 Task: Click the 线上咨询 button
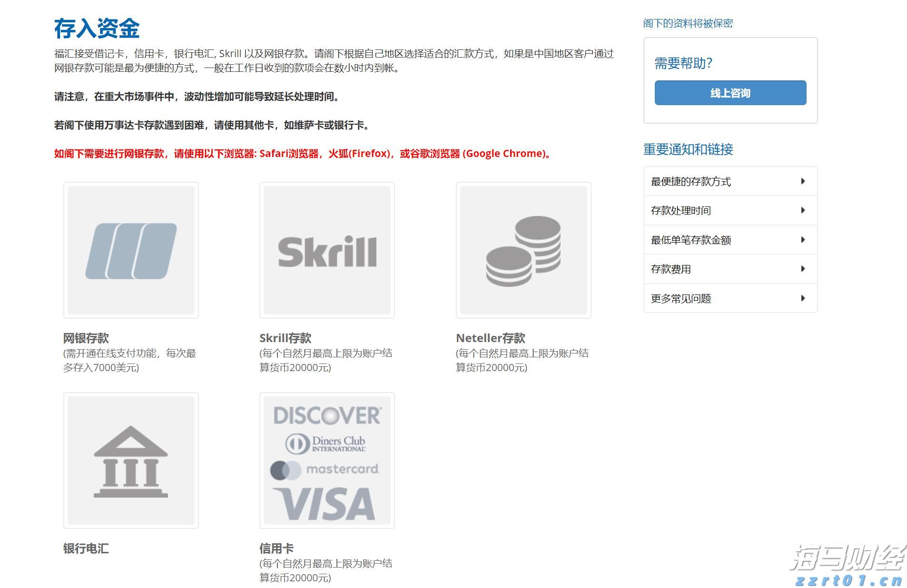730,93
